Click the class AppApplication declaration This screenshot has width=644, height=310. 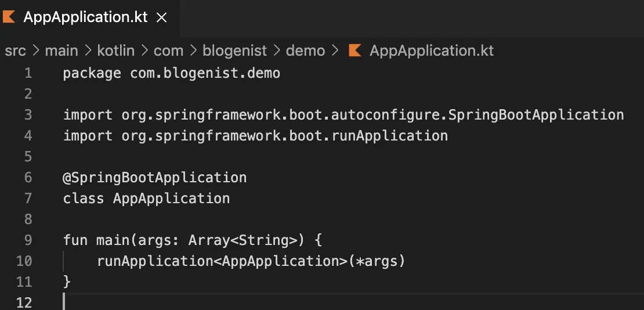point(146,198)
